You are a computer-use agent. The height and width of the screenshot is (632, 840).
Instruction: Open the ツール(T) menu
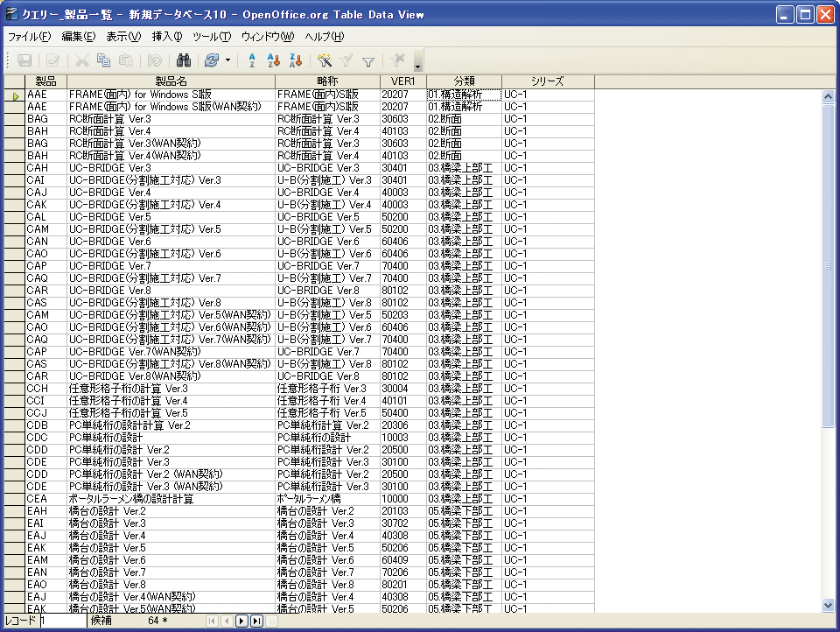[x=212, y=37]
